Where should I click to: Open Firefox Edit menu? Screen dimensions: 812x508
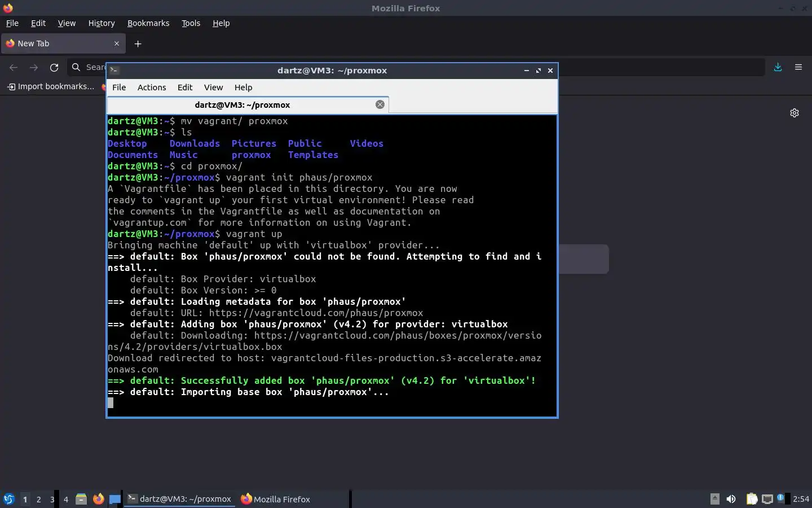(x=38, y=23)
